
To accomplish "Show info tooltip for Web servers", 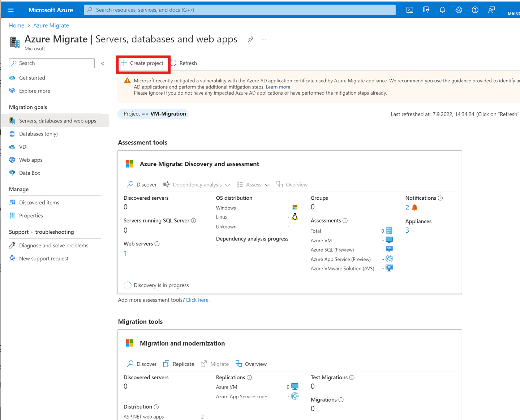I will pos(157,244).
